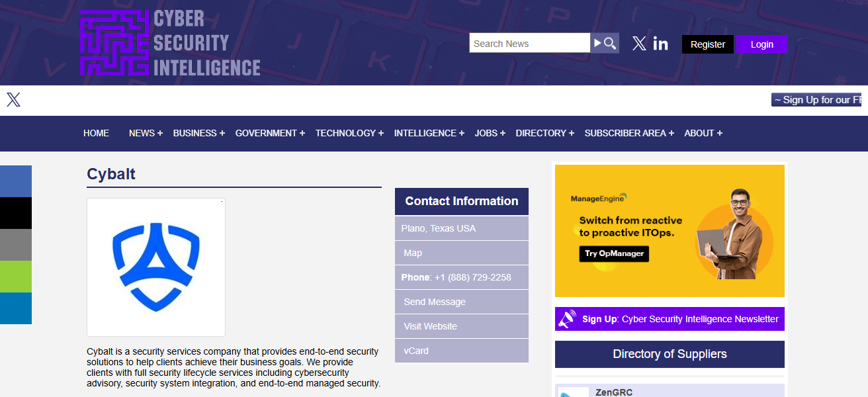Viewport: 868px width, 397px height.
Task: Click the ManageEngine logo in the ad
Action: coord(599,198)
